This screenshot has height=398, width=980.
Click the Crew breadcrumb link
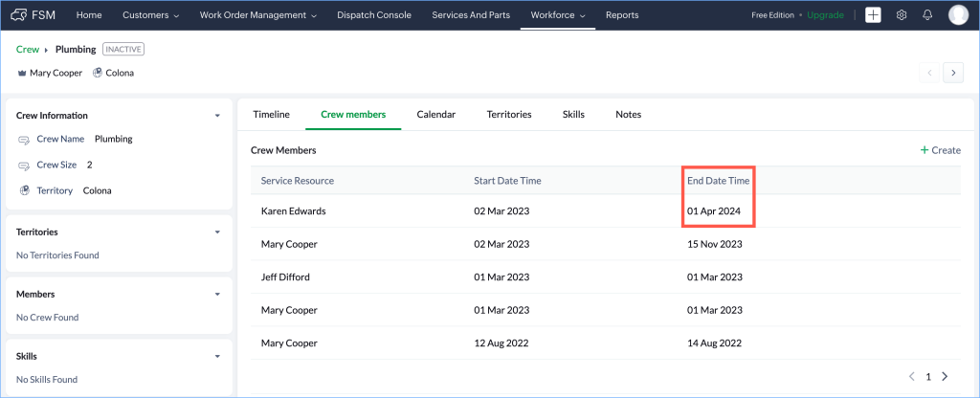coord(28,49)
